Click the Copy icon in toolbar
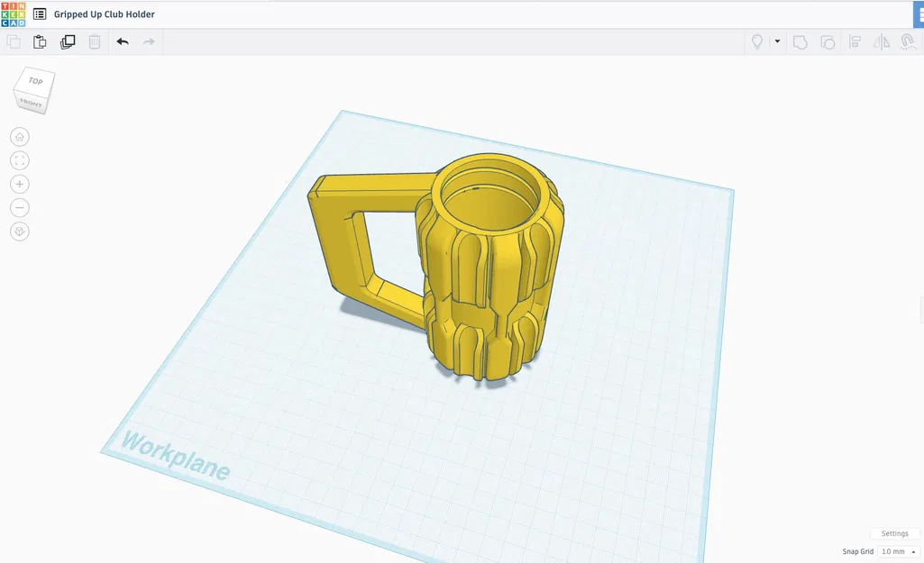924x563 pixels. pos(13,41)
